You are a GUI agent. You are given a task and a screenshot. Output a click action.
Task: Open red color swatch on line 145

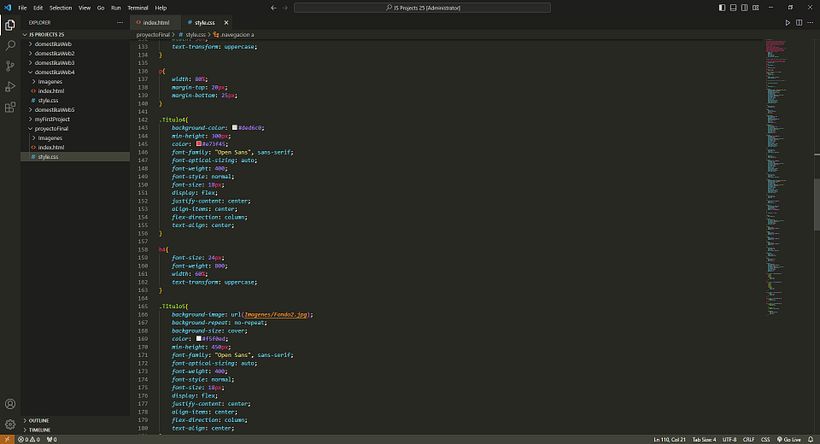click(x=199, y=144)
